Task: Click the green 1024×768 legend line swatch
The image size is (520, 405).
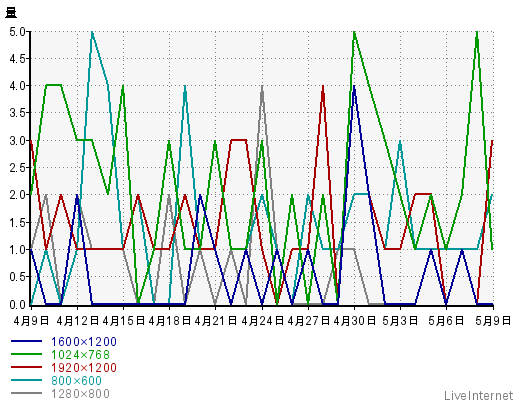Action: (x=27, y=354)
